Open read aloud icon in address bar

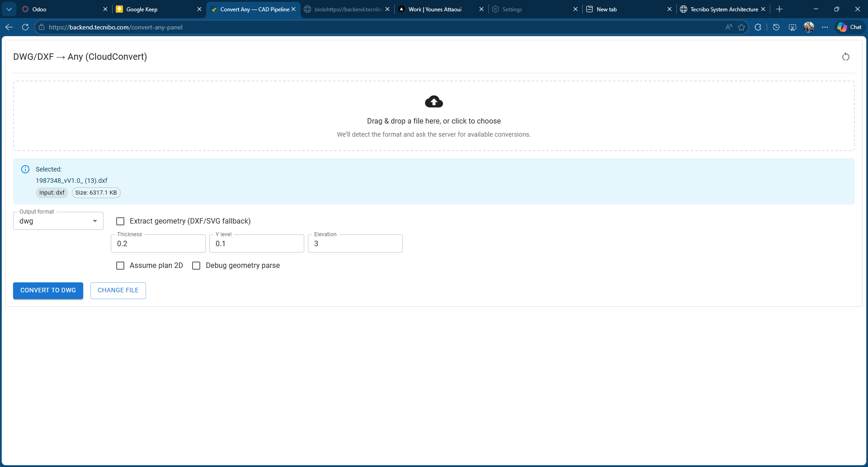729,27
